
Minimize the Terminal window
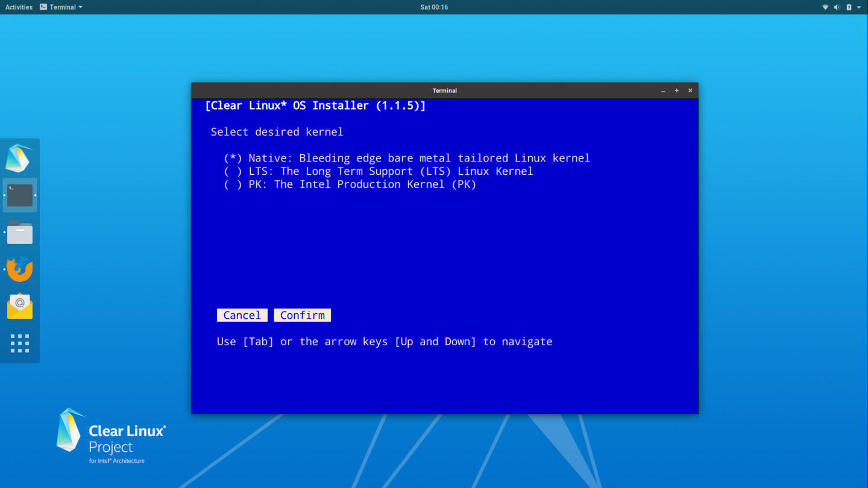click(x=663, y=90)
